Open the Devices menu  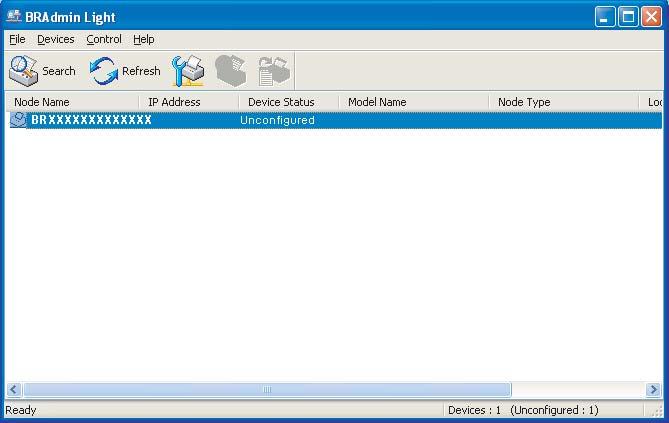(55, 39)
